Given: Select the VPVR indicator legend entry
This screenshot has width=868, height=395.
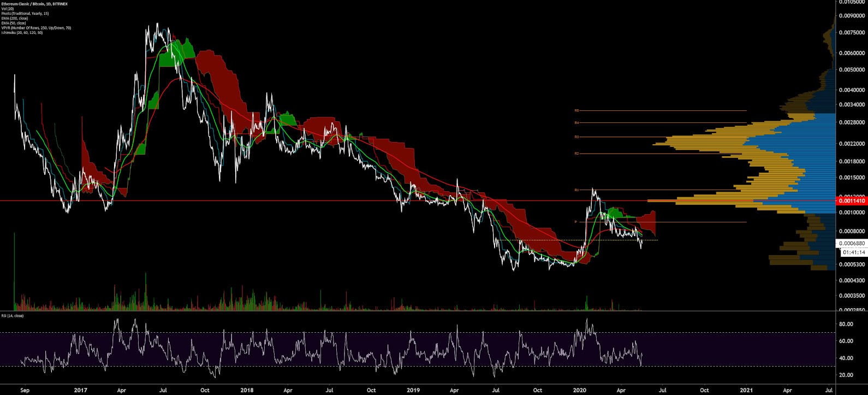Looking at the screenshot, I should tap(36, 28).
